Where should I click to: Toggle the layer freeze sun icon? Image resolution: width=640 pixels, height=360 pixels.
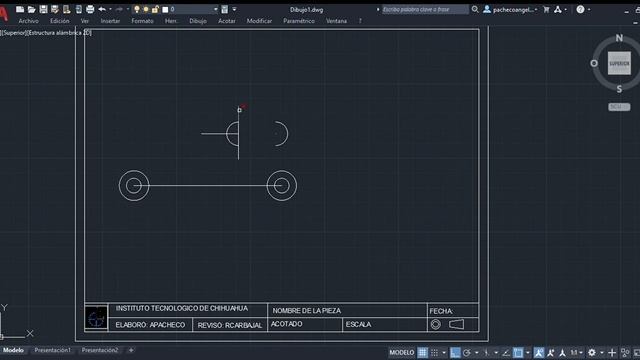[x=146, y=9]
